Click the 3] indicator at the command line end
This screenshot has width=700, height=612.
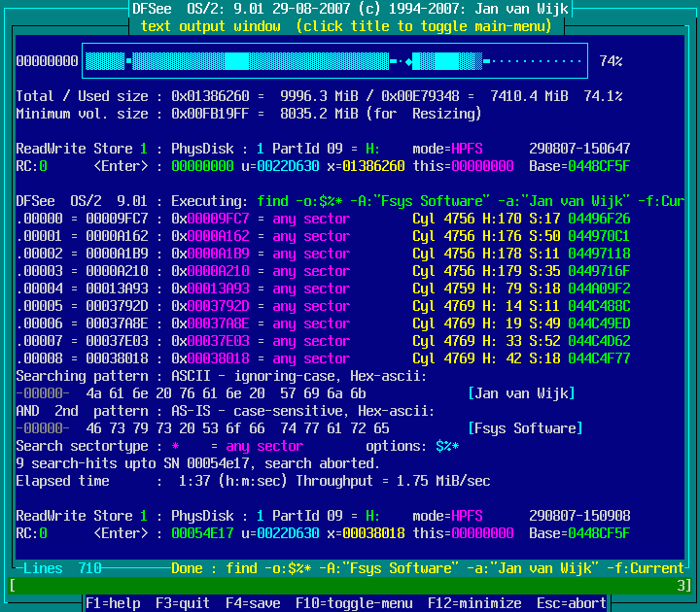click(x=683, y=585)
